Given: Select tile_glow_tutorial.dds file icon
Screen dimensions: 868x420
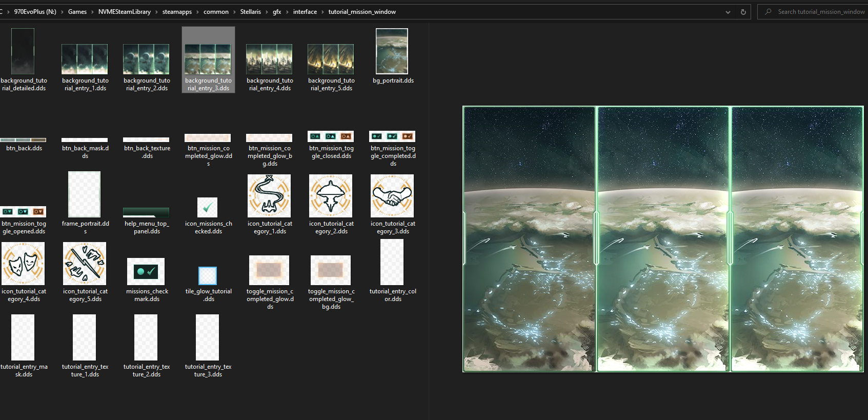Looking at the screenshot, I should click(208, 276).
